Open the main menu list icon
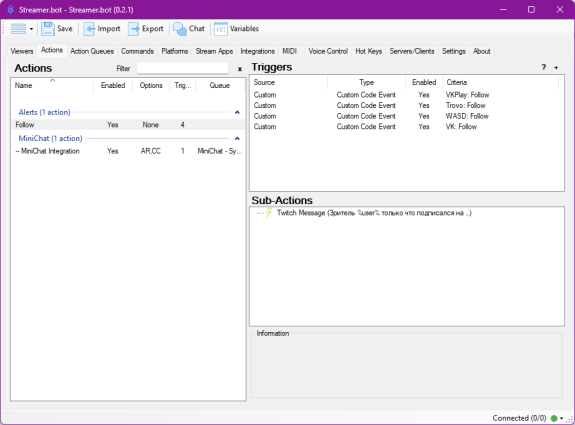This screenshot has height=425, width=575. (x=18, y=29)
